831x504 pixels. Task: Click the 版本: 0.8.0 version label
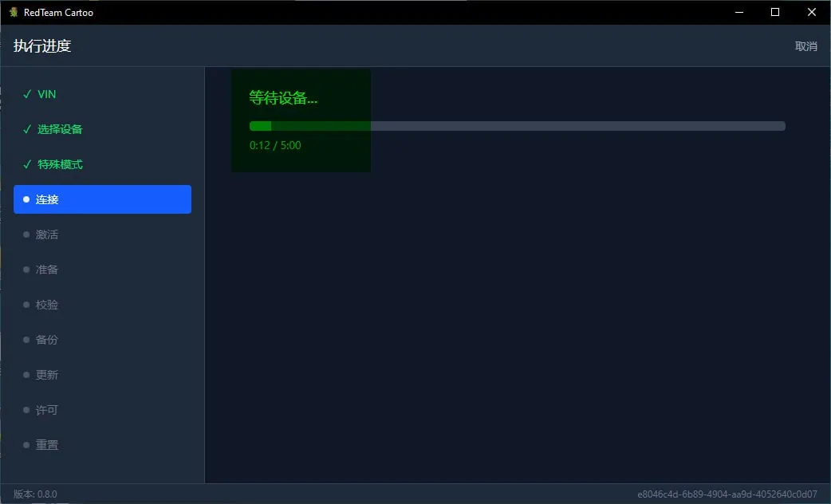pos(35,494)
